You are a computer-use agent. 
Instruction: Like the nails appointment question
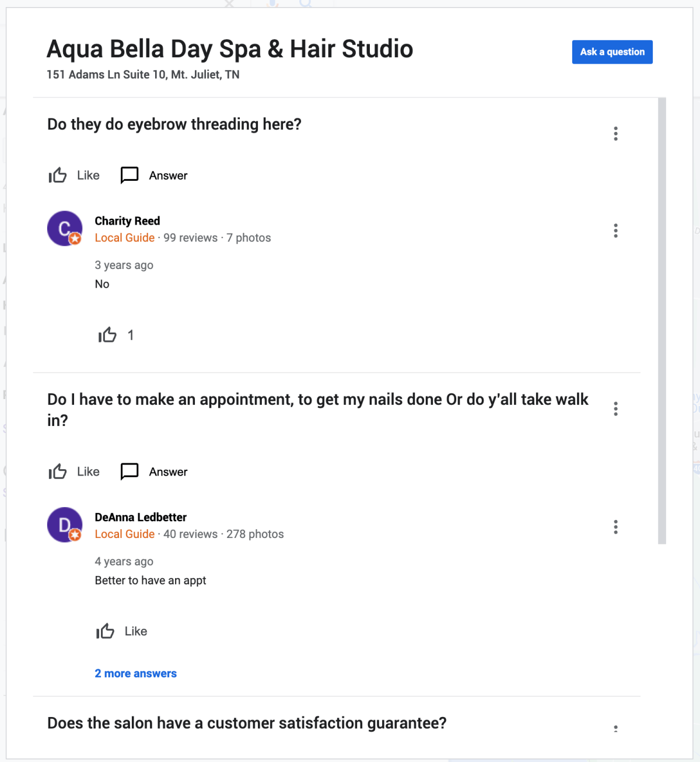[74, 471]
